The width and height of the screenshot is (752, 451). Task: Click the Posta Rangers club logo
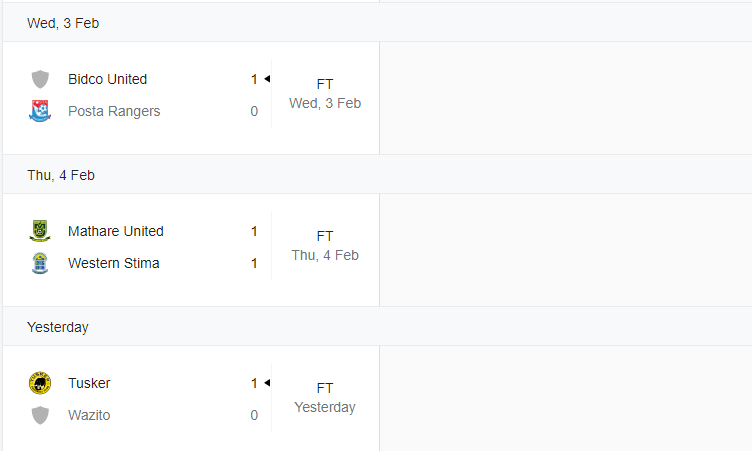[x=40, y=111]
